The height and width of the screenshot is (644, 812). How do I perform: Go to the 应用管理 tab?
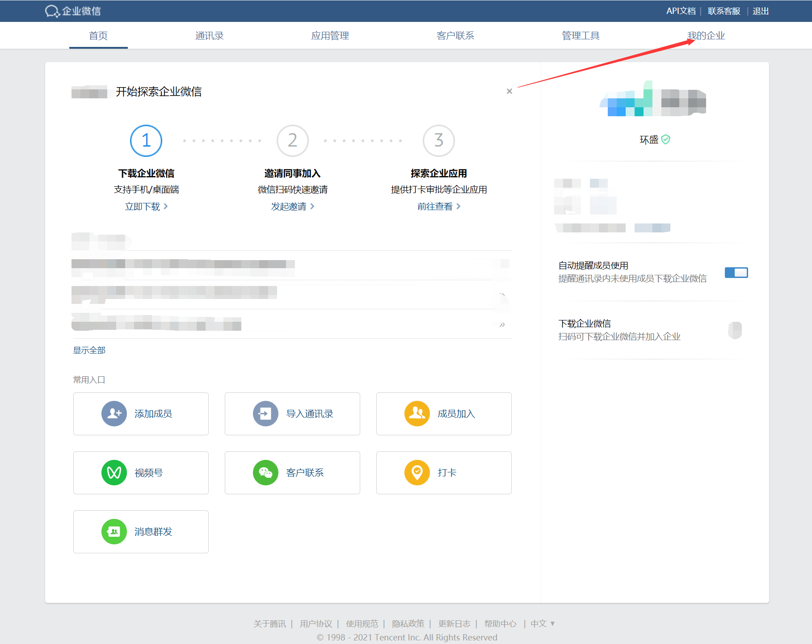330,36
